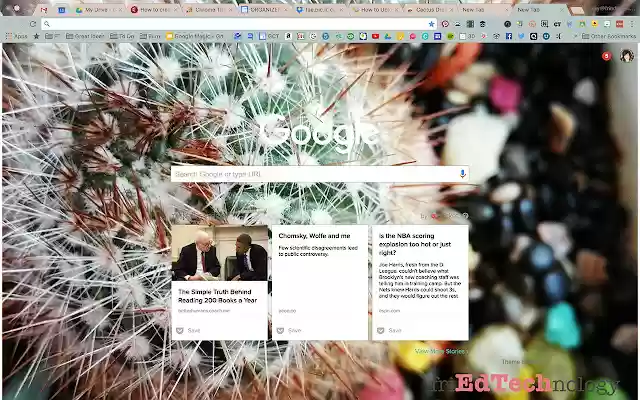
Task: Click the CT extension icon in toolbar
Action: (557, 24)
